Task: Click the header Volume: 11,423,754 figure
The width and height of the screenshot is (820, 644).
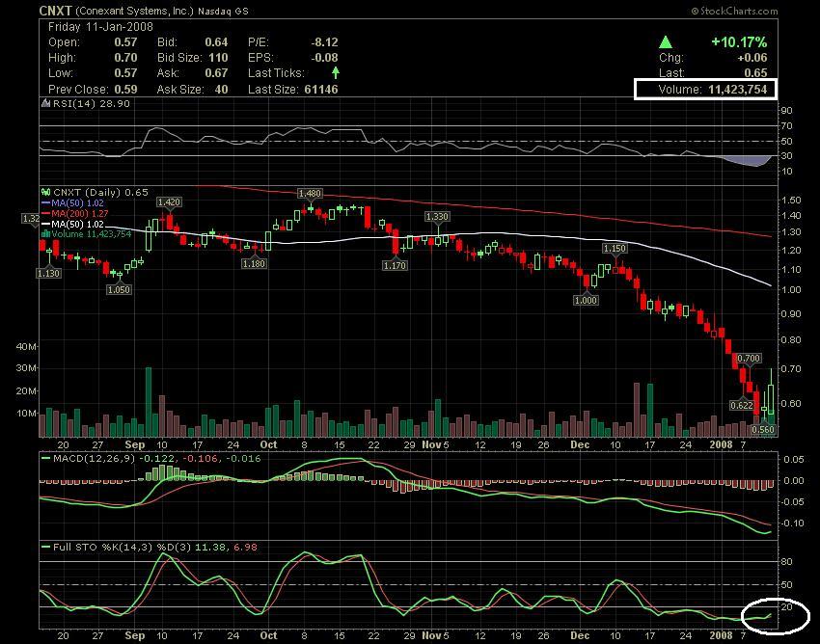Action: click(x=712, y=90)
